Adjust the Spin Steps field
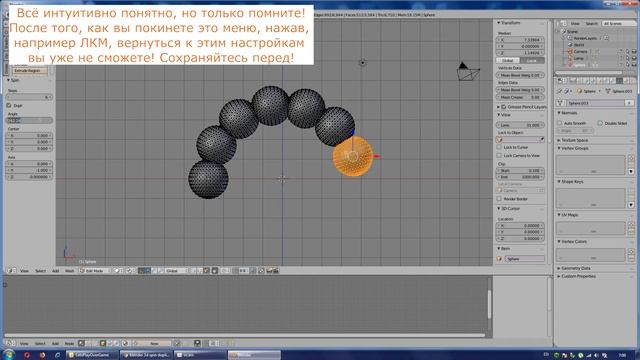Image resolution: width=640 pixels, height=360 pixels. 29,97
